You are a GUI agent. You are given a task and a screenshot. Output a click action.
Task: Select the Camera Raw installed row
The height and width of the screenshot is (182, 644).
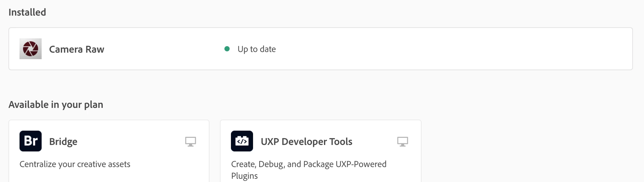click(321, 49)
